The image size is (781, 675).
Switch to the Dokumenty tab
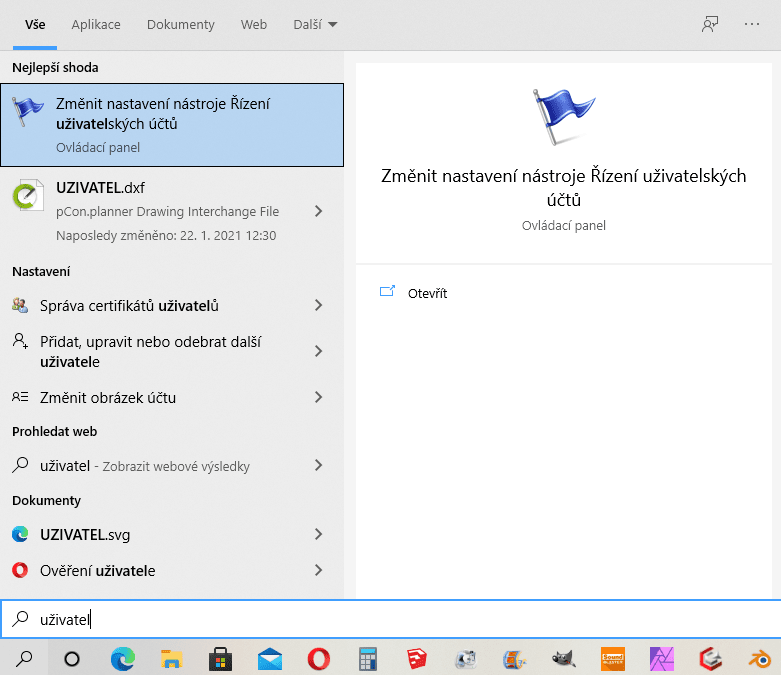click(x=180, y=24)
